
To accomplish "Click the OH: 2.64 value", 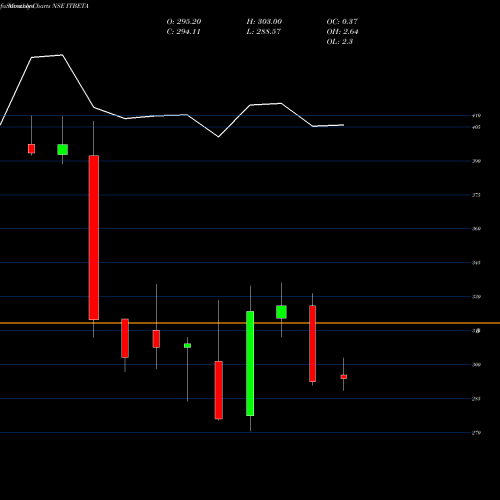I will click(342, 32).
